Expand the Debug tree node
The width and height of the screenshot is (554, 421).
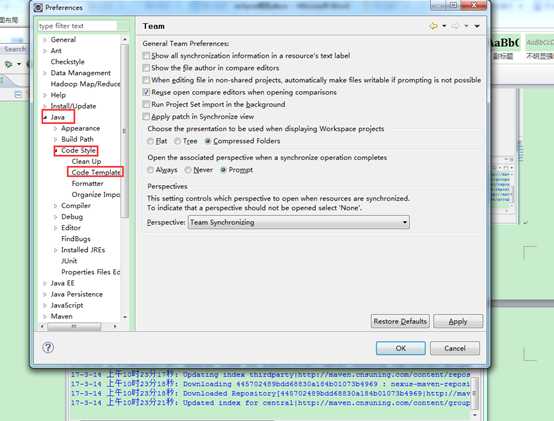(x=55, y=217)
